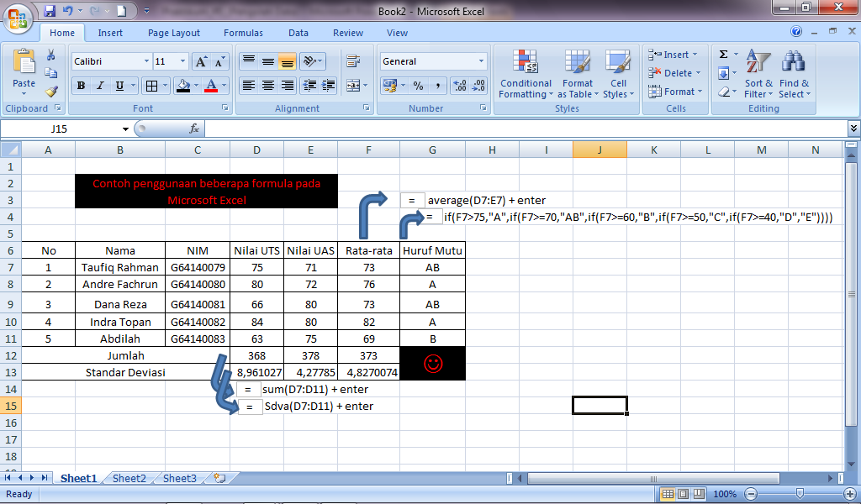Apply borders with the Borders icon
Screen dimensions: 861x504
click(x=151, y=86)
